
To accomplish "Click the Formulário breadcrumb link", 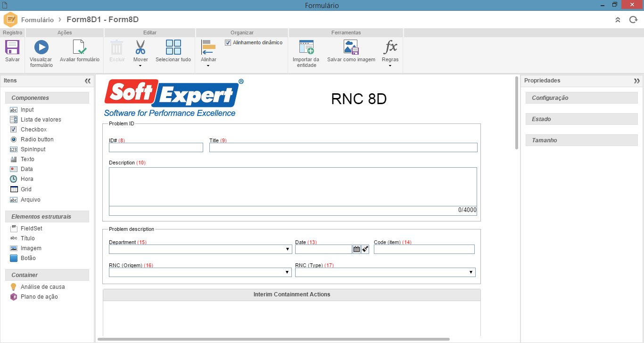I will [37, 20].
